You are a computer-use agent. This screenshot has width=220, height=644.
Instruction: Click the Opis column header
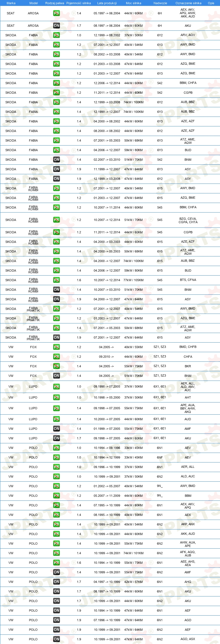click(211, 3)
